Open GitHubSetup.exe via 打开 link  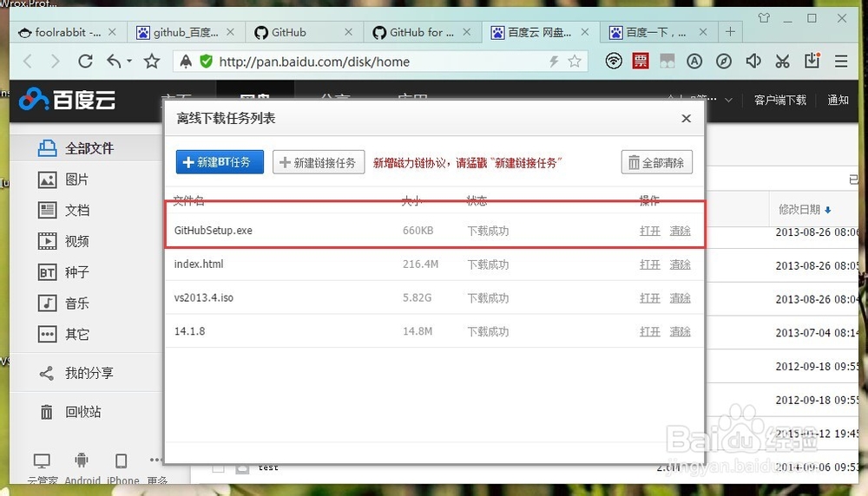(x=650, y=231)
